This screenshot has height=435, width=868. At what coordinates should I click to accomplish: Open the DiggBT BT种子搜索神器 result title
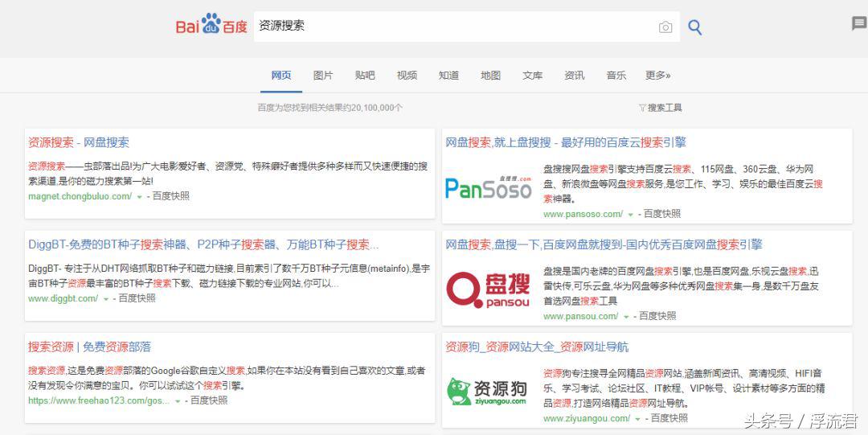(203, 244)
